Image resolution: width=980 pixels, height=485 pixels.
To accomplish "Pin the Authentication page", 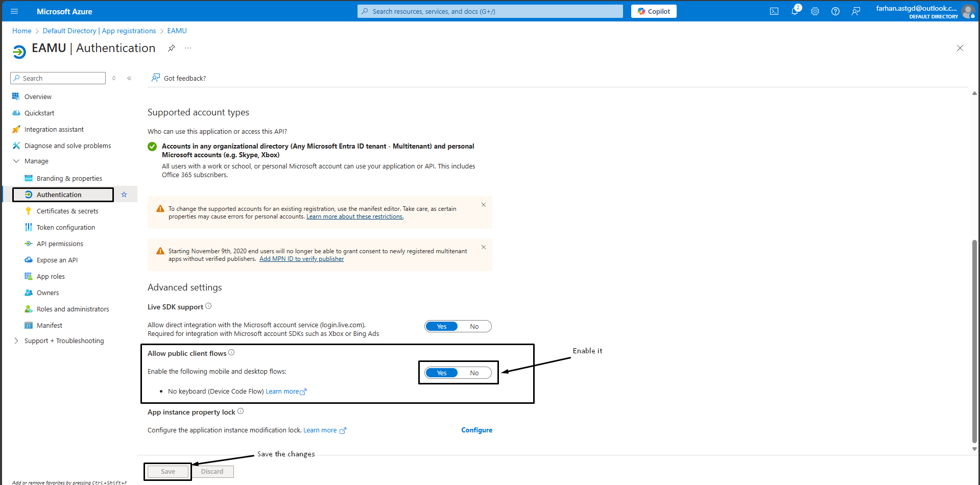I will 171,48.
